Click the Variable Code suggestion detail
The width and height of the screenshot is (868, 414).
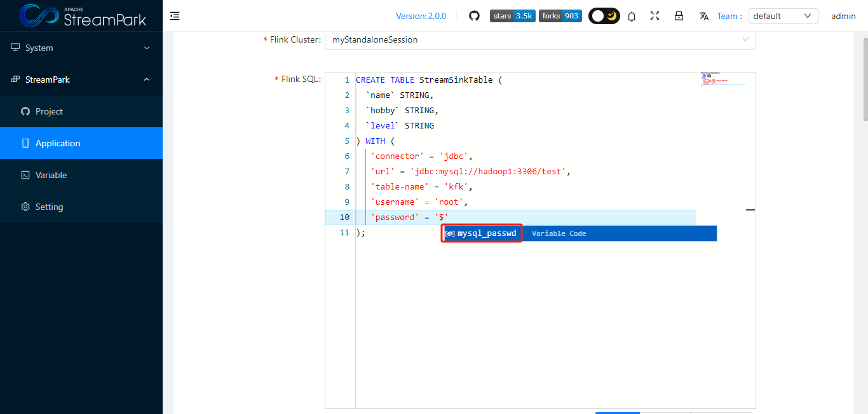coord(559,233)
